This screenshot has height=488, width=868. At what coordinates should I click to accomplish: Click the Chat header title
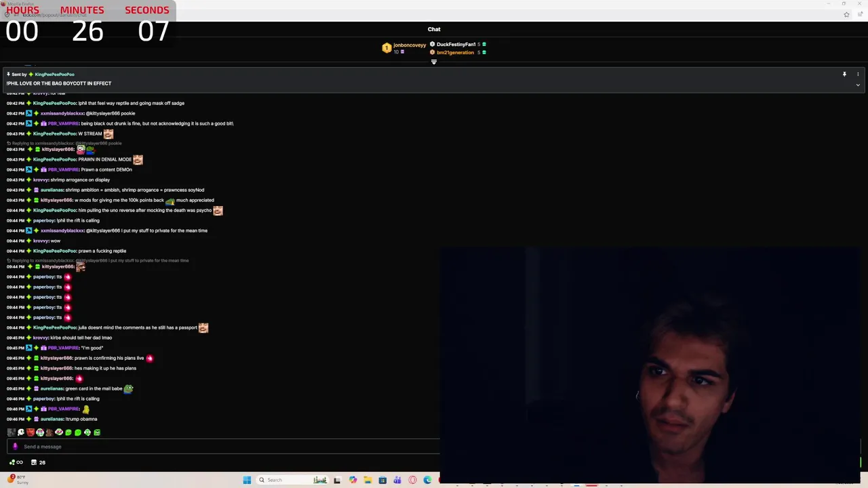pyautogui.click(x=434, y=29)
